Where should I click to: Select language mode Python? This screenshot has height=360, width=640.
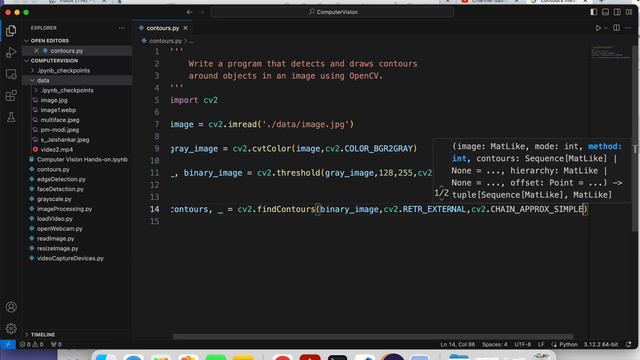pyautogui.click(x=568, y=344)
